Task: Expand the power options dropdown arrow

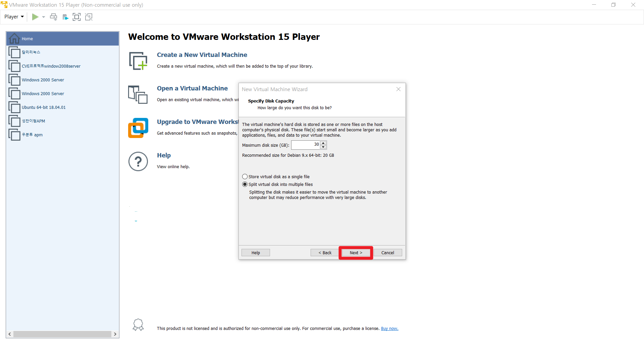Action: click(x=44, y=17)
